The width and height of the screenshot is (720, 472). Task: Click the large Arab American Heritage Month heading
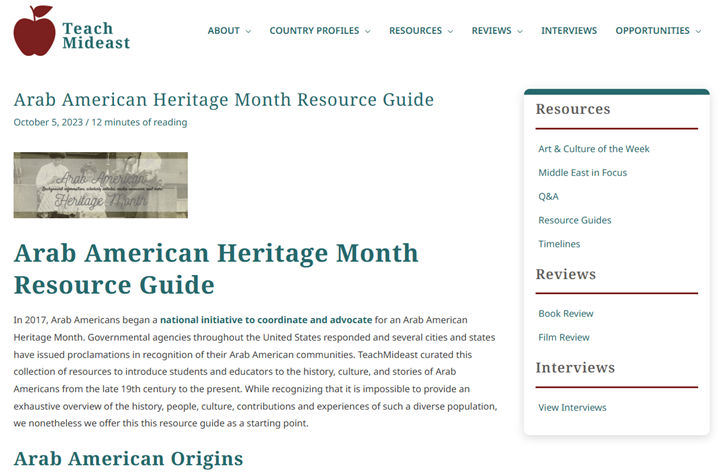216,269
